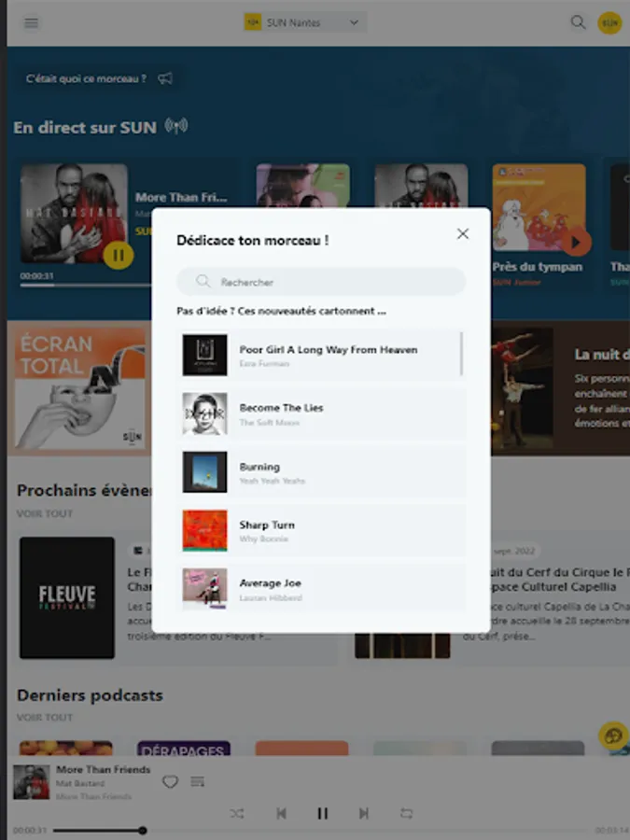Click 'VOIR TOUT' under Prochains évènements
The width and height of the screenshot is (630, 840).
pos(45,513)
